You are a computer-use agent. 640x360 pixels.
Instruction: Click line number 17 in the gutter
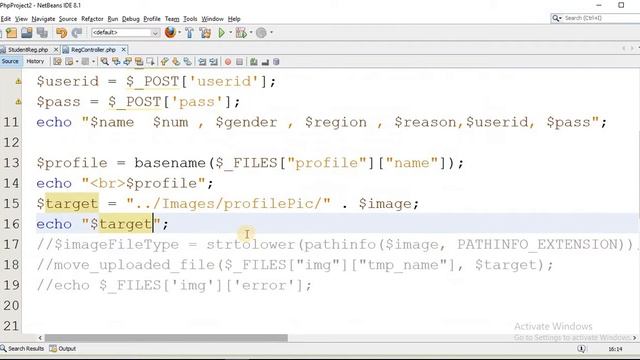coord(11,244)
